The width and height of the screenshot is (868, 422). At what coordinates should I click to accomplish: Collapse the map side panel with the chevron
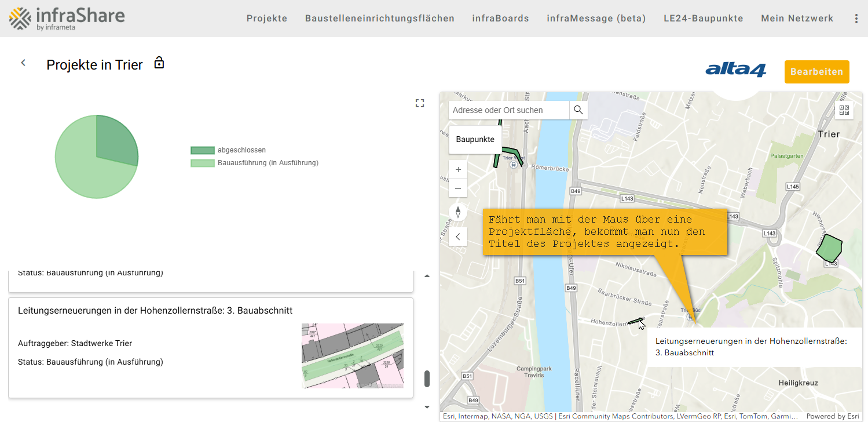click(457, 236)
